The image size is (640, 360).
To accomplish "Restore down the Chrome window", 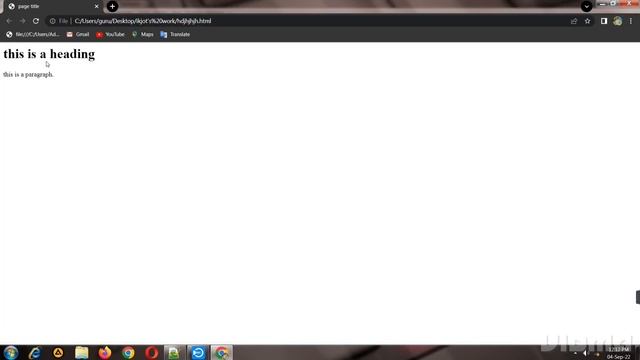I will coord(613,3).
